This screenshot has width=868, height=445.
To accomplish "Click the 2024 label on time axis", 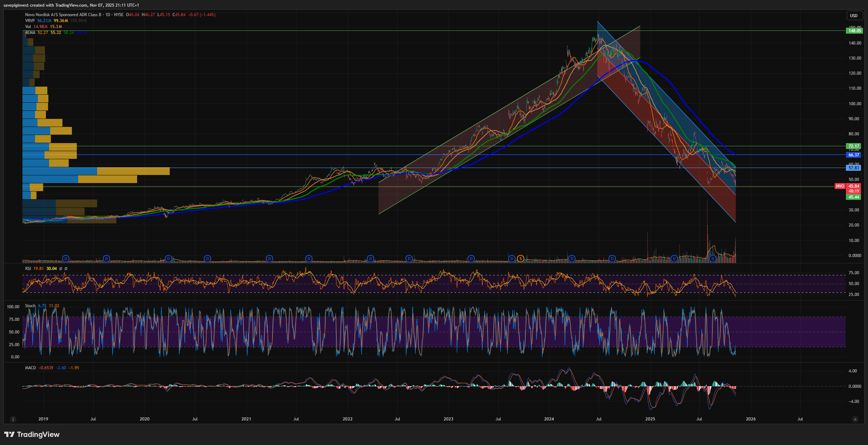I will pyautogui.click(x=549, y=419).
